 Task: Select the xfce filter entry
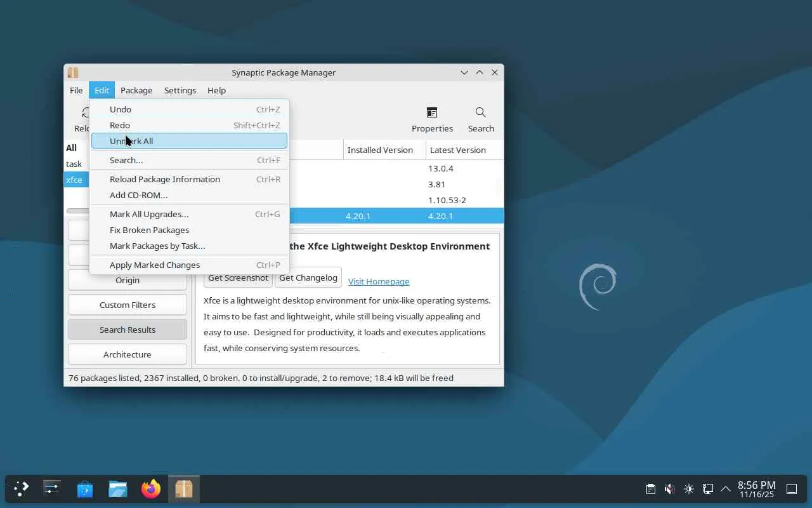[x=77, y=180]
